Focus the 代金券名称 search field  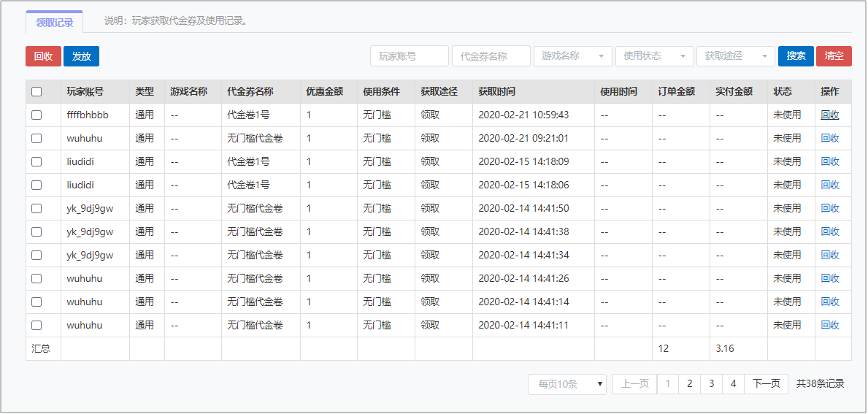pos(491,56)
